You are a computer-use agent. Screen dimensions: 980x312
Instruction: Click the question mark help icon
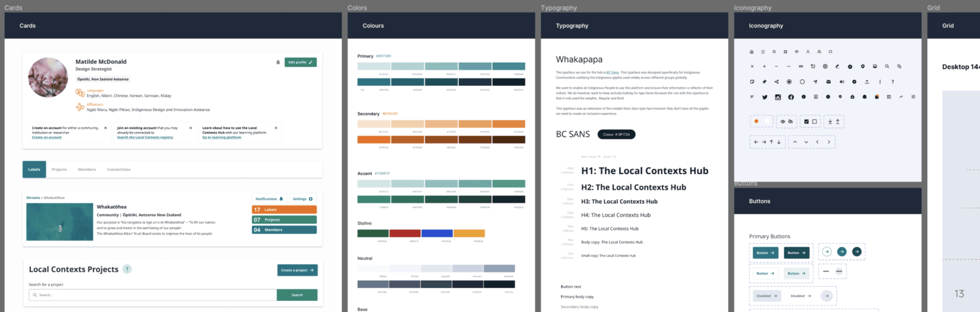(893, 82)
